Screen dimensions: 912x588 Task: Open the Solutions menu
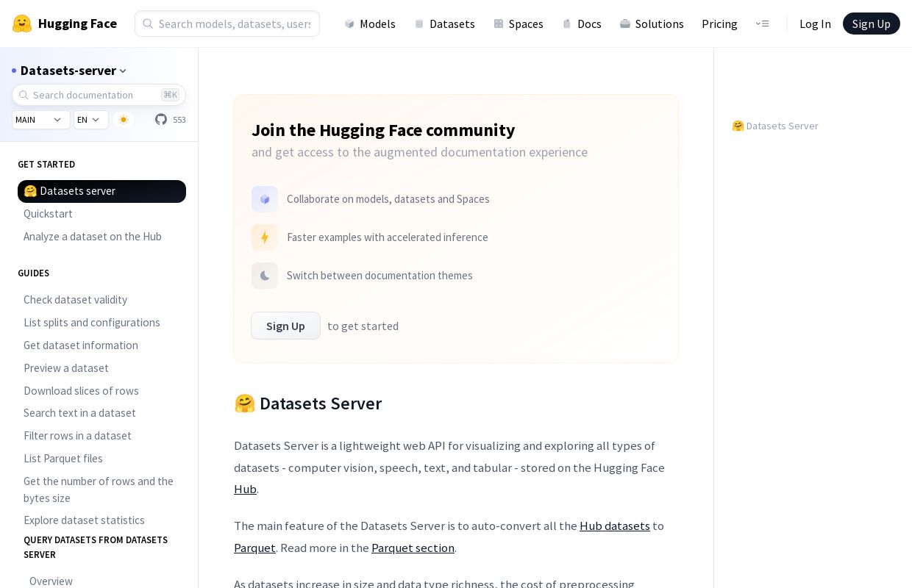pyautogui.click(x=652, y=24)
